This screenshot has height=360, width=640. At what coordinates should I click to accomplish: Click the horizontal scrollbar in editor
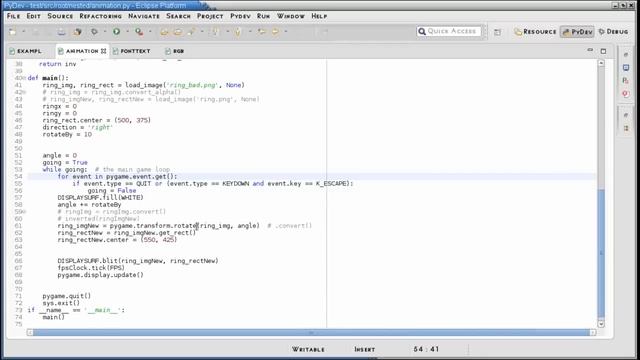click(x=311, y=333)
